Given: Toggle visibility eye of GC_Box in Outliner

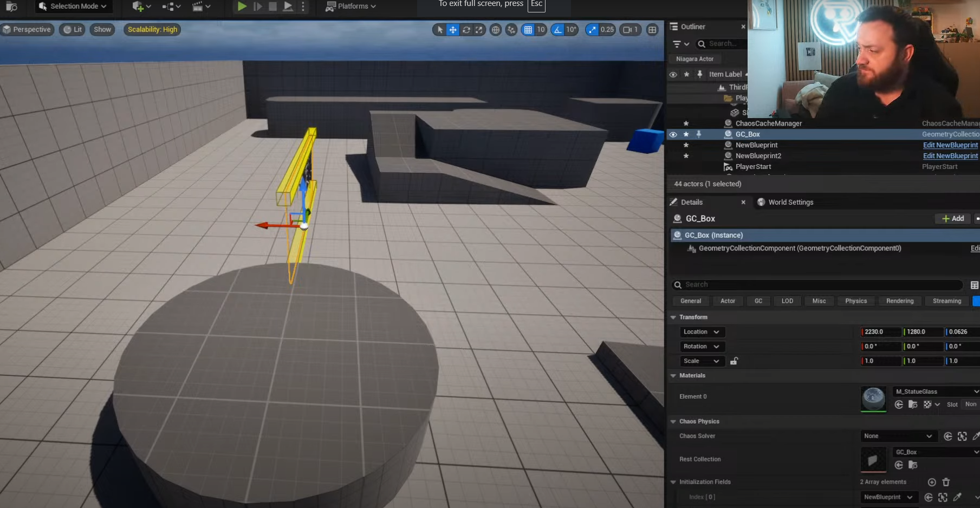Looking at the screenshot, I should pos(673,134).
